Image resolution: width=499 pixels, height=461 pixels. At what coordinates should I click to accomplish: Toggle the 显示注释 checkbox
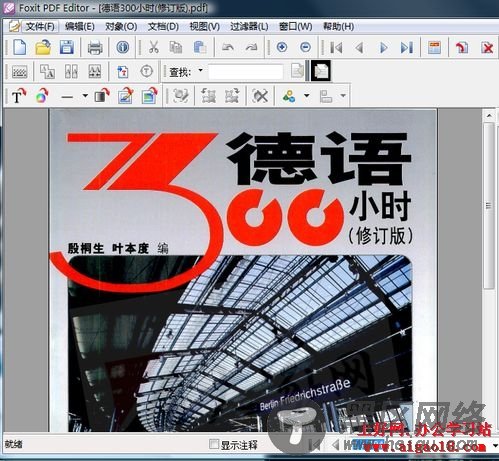coord(213,444)
